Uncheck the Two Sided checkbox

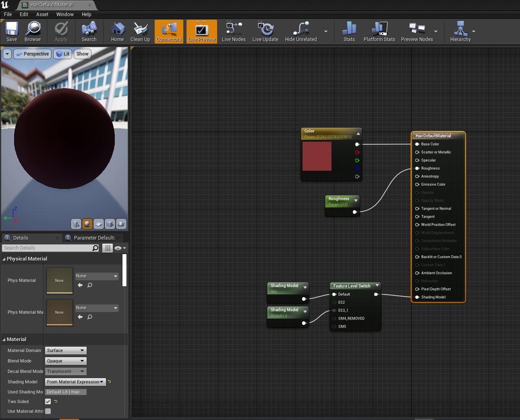point(48,401)
